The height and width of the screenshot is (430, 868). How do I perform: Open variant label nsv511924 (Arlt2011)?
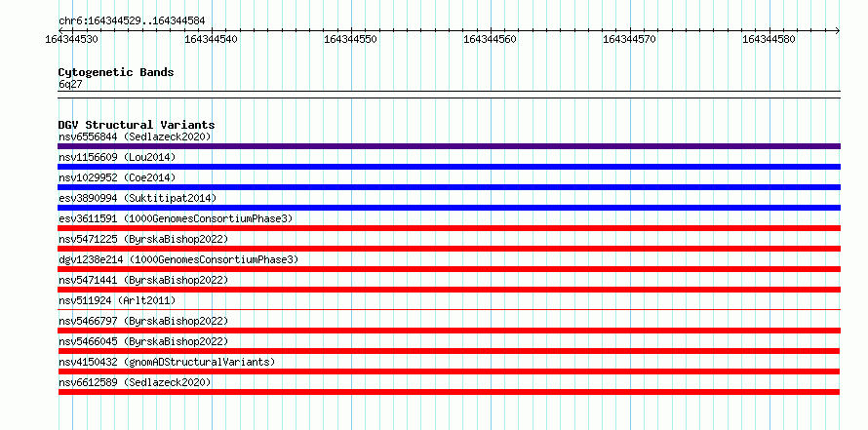[117, 300]
